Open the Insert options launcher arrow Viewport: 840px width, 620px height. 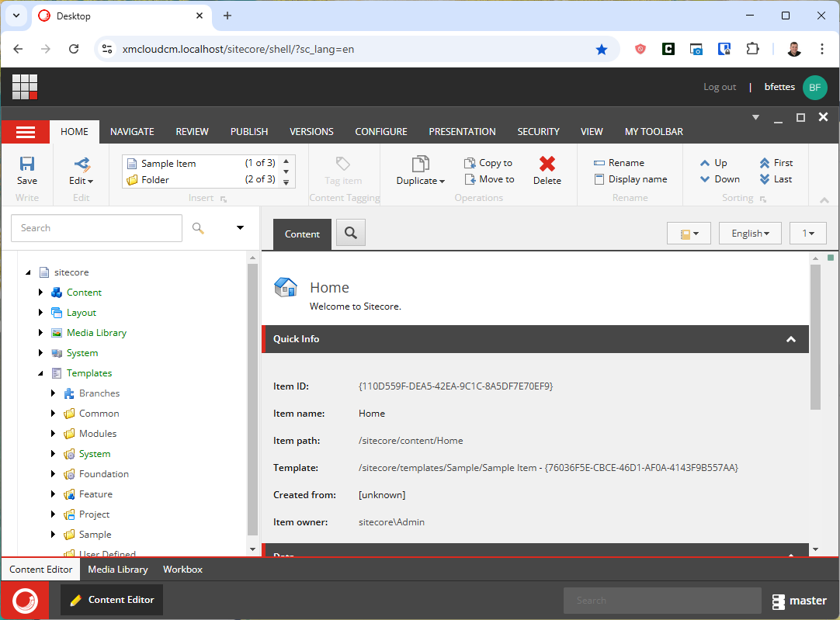(x=224, y=199)
